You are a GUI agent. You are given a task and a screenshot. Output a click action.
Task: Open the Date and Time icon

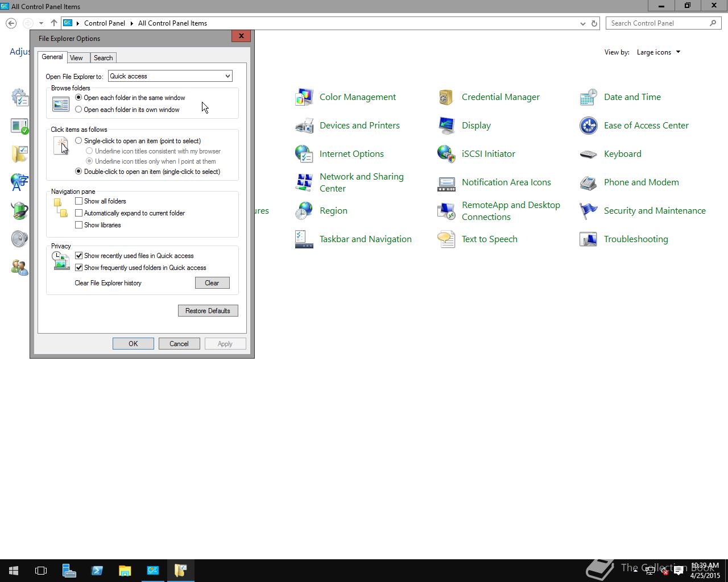(x=589, y=97)
